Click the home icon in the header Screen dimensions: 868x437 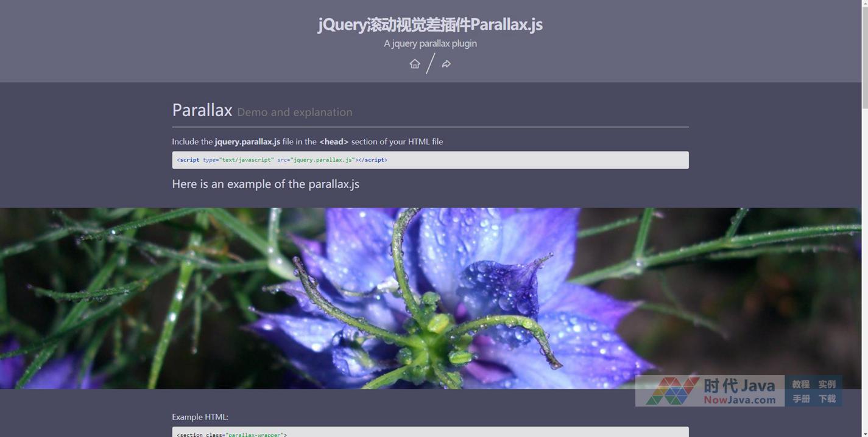coord(415,64)
